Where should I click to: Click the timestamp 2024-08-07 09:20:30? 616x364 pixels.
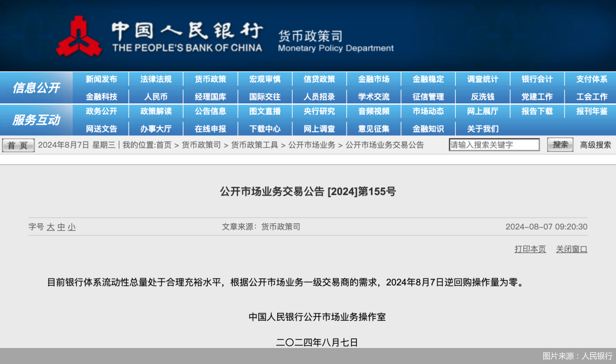[547, 227]
